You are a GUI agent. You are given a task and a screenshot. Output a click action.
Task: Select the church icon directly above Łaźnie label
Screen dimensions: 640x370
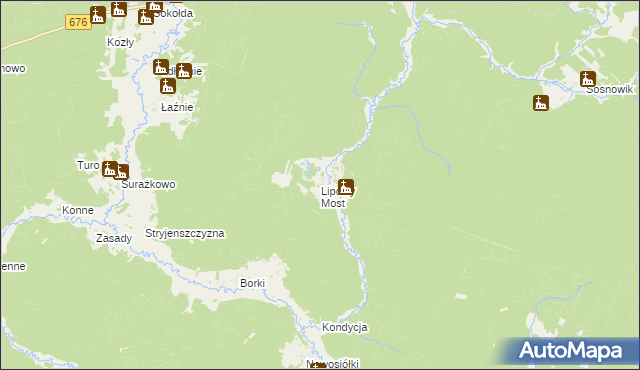pos(168,86)
